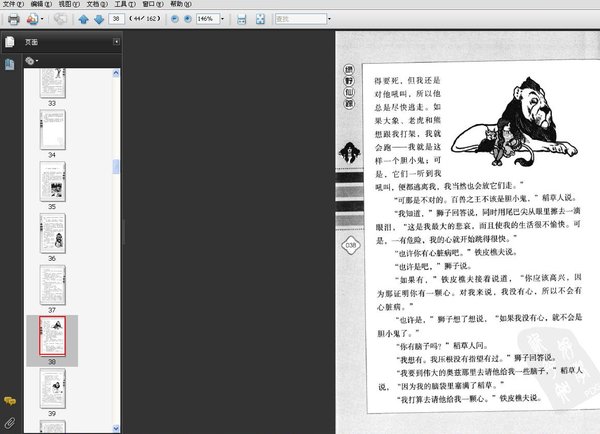
Task: Open the 视图 (View) menu
Action: (69, 4)
